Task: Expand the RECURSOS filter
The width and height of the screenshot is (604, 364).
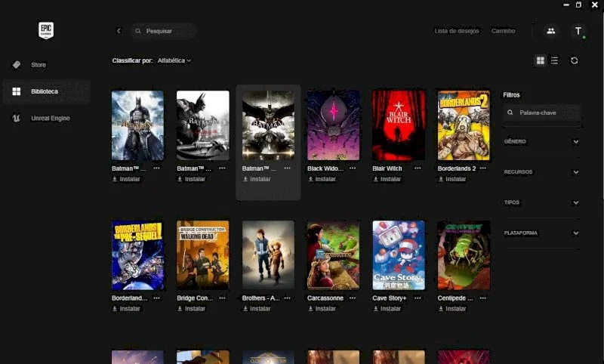Action: (541, 171)
